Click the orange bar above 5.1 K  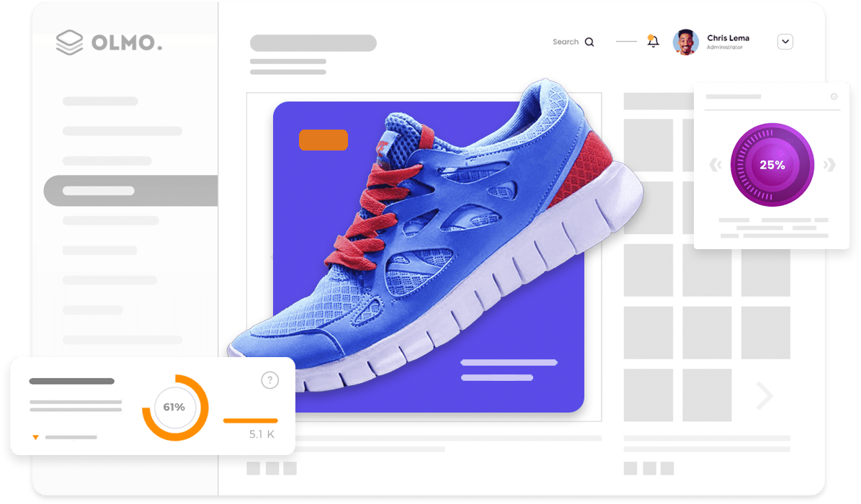click(x=251, y=420)
